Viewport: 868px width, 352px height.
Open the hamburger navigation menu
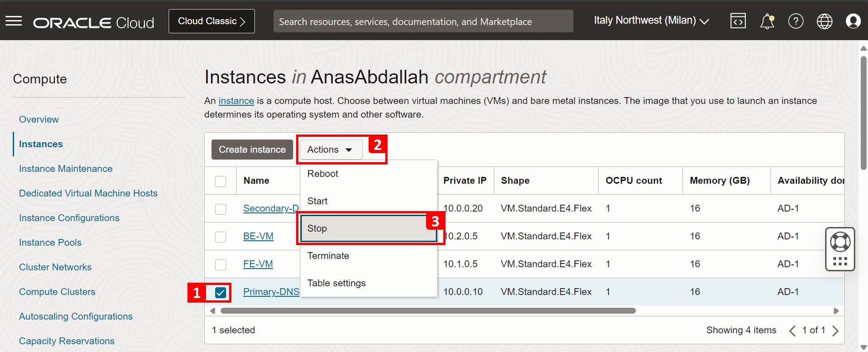click(14, 21)
